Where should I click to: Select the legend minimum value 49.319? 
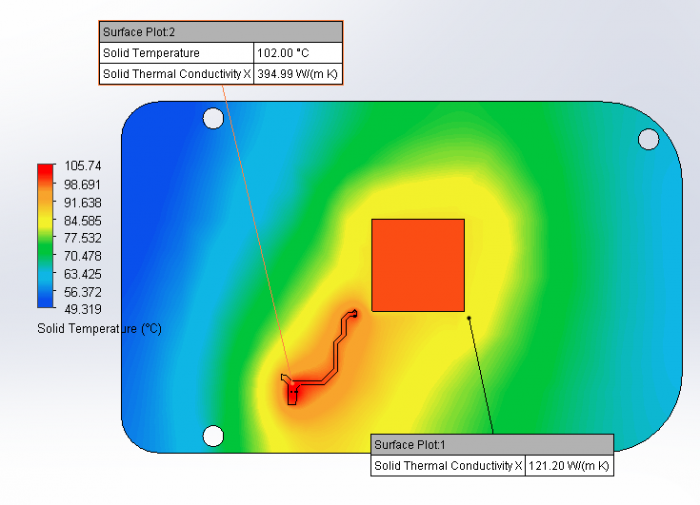(82, 309)
